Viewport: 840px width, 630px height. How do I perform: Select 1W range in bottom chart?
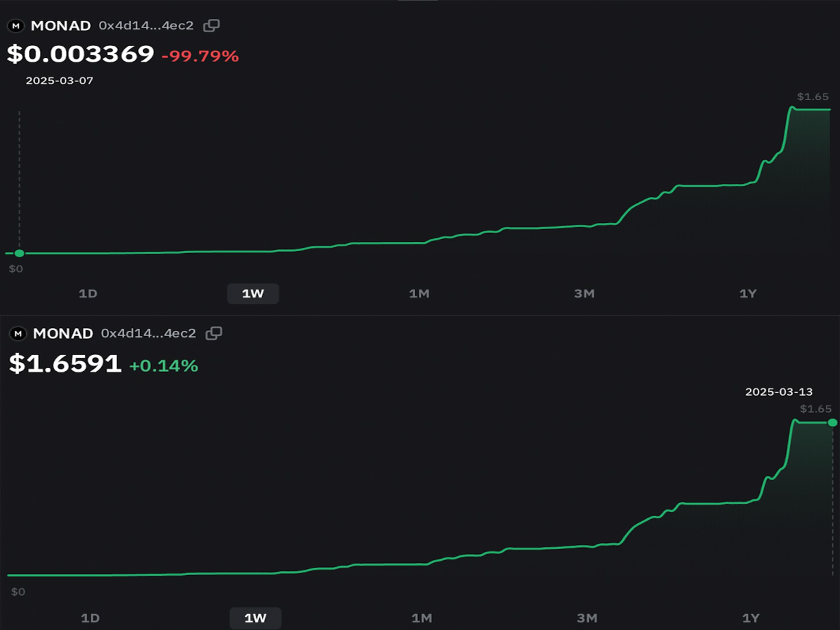tap(255, 618)
